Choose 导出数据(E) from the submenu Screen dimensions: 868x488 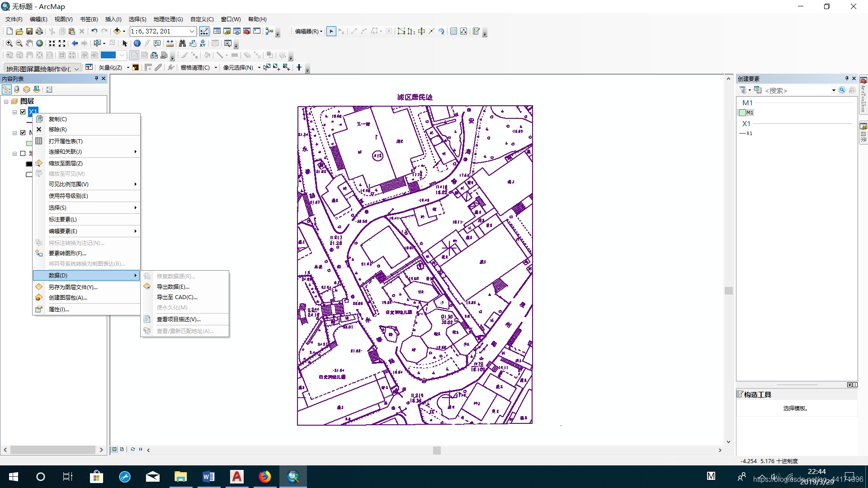point(173,286)
